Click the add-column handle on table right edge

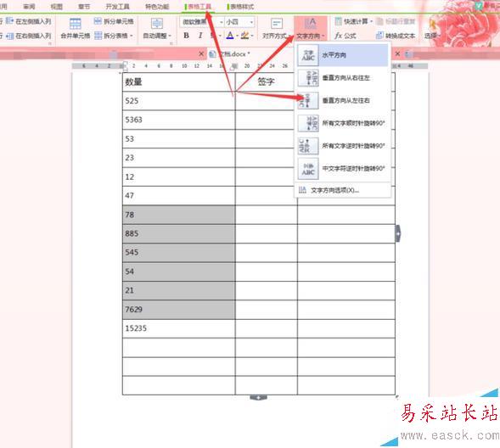pyautogui.click(x=398, y=233)
